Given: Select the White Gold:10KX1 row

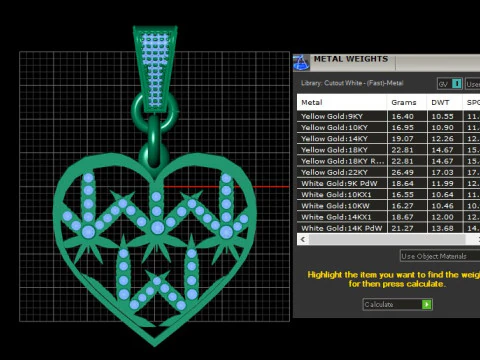Looking at the screenshot, I should coord(388,195).
